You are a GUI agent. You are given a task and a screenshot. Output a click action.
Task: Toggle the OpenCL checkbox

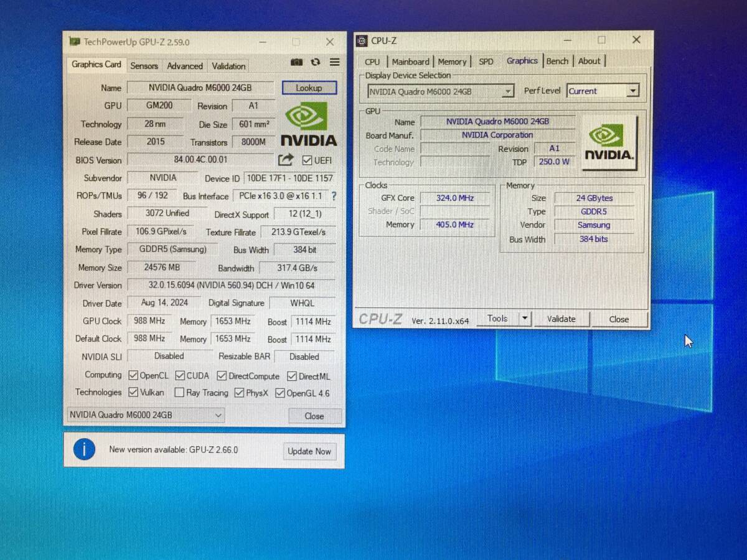133,376
